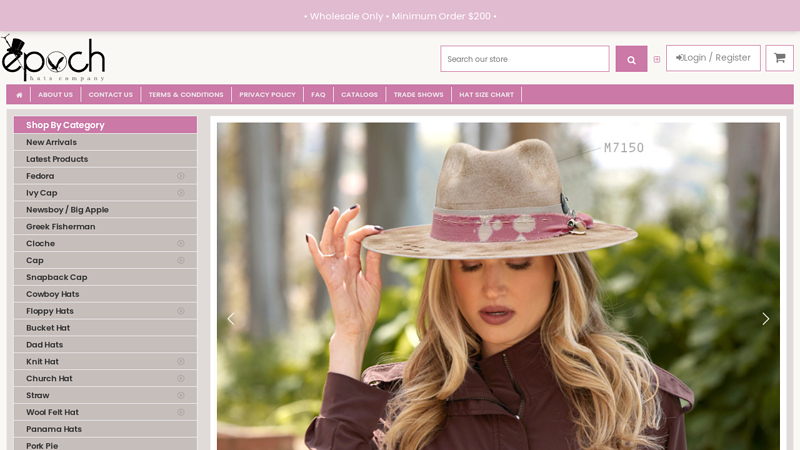Image resolution: width=800 pixels, height=450 pixels.
Task: Go to Trade Shows page
Action: (x=418, y=95)
